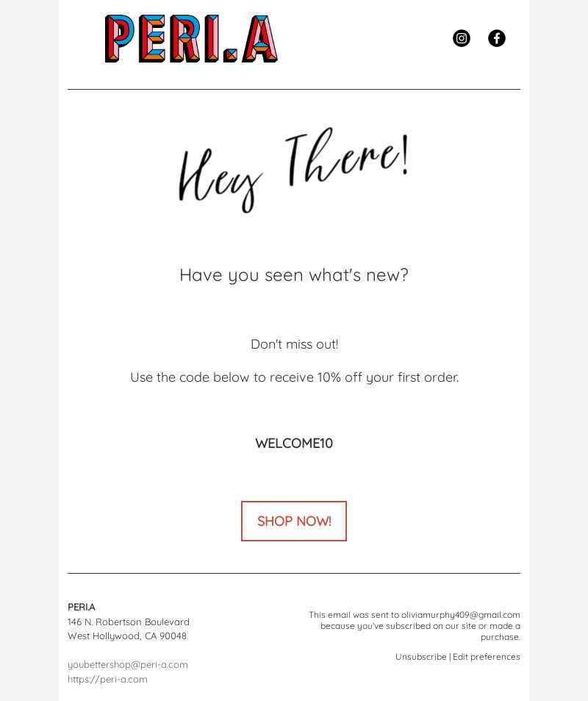Open the Facebook icon link
Screen dimensions: 588x701
[x=496, y=38]
